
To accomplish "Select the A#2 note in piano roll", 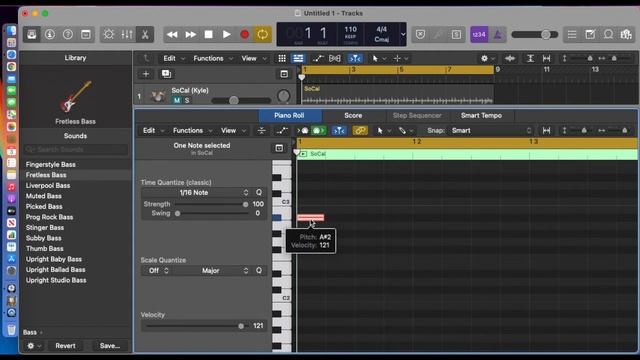I will (311, 218).
